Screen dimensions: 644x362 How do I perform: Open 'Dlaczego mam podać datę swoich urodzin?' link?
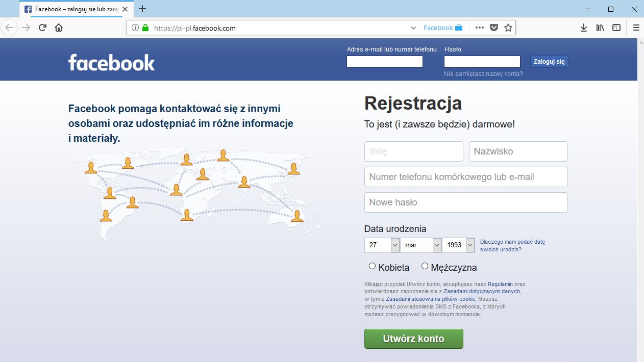[512, 246]
